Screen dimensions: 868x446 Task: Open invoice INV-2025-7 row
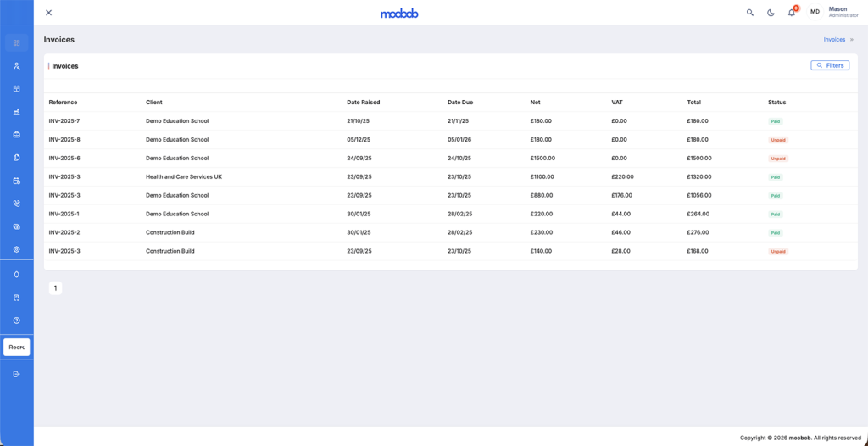click(x=64, y=121)
